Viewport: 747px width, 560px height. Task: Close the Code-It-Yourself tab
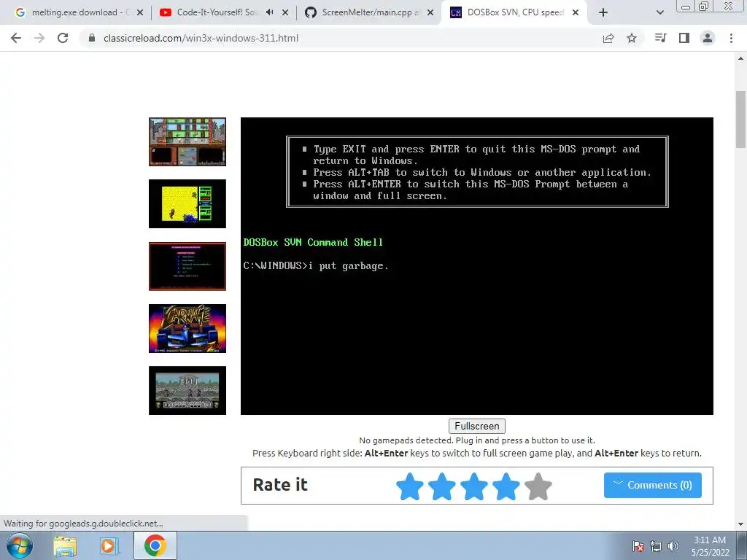285,12
